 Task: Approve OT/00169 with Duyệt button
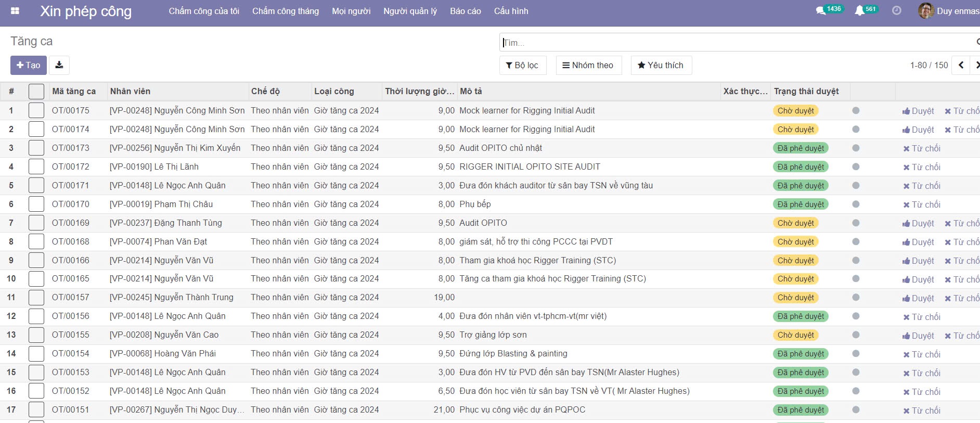[918, 223]
